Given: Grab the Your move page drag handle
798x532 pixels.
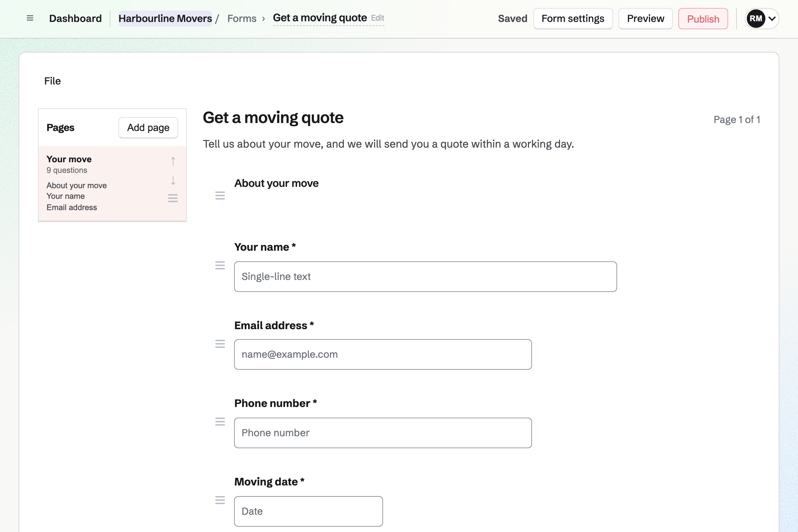Looking at the screenshot, I should tap(173, 198).
